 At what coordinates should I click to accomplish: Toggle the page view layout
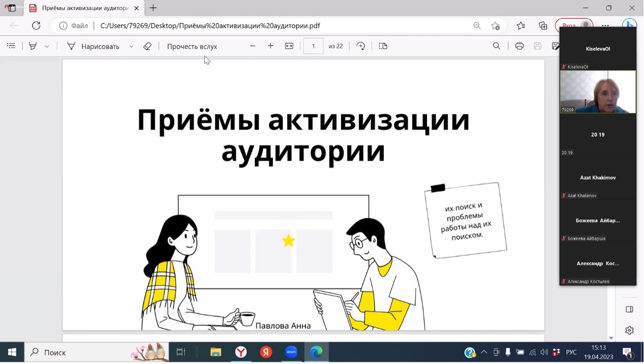pyautogui.click(x=383, y=46)
